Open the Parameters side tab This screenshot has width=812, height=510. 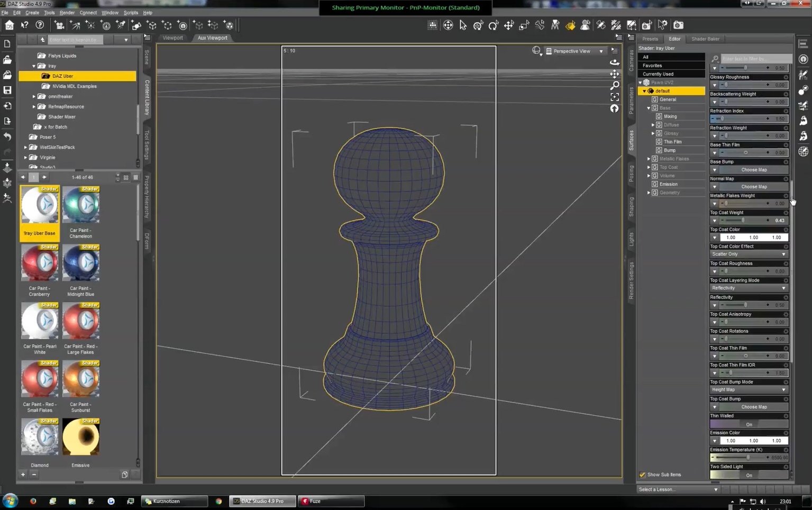point(631,101)
